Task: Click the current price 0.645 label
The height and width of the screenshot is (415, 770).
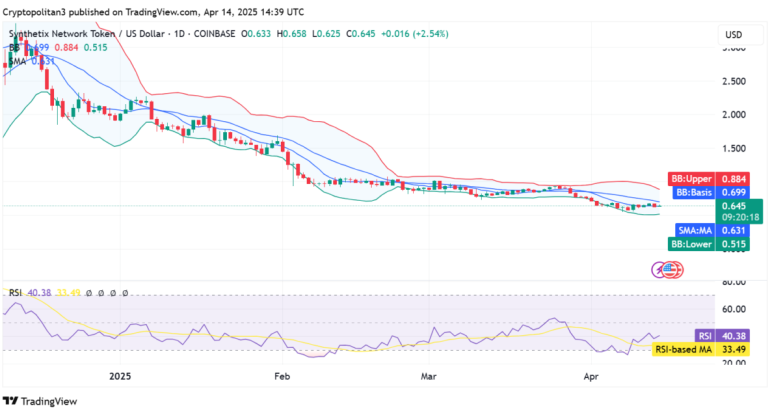Action: pyautogui.click(x=734, y=206)
